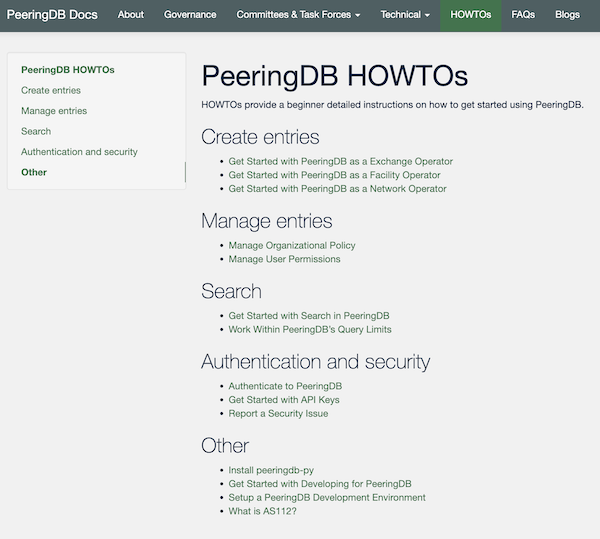Open the FAQs page
Image resolution: width=600 pixels, height=539 pixels.
coord(523,15)
